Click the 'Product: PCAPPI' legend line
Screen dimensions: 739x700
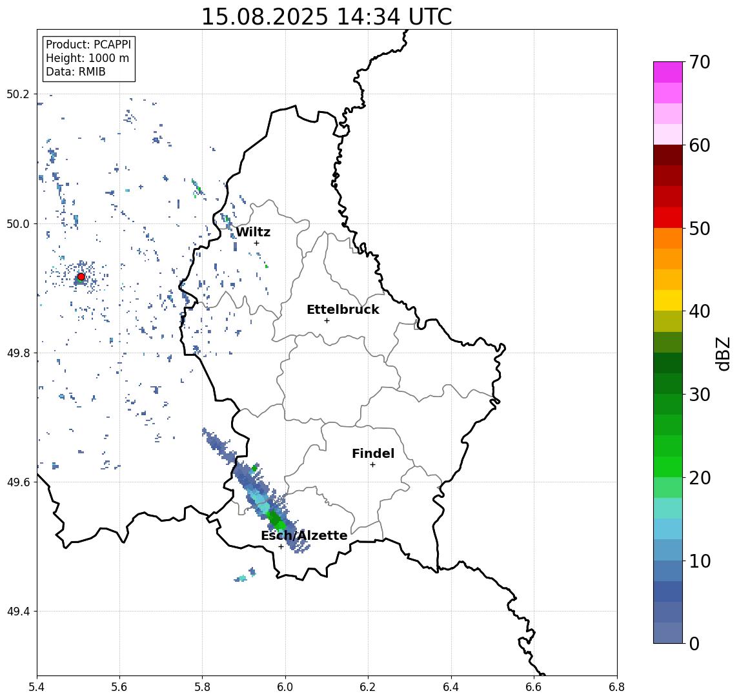(x=88, y=45)
